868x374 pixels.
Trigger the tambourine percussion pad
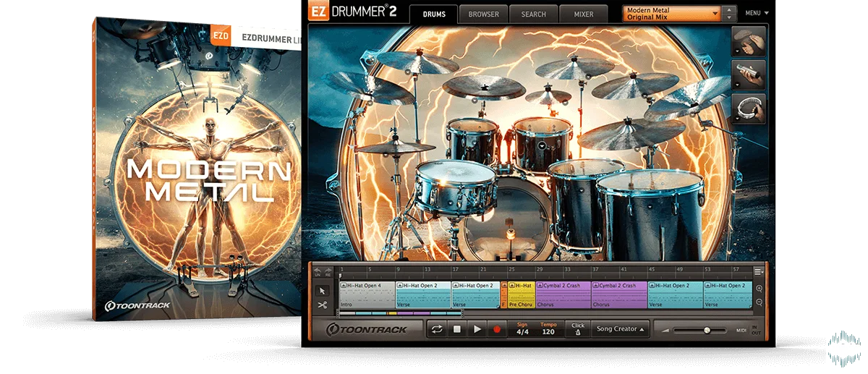tap(750, 107)
